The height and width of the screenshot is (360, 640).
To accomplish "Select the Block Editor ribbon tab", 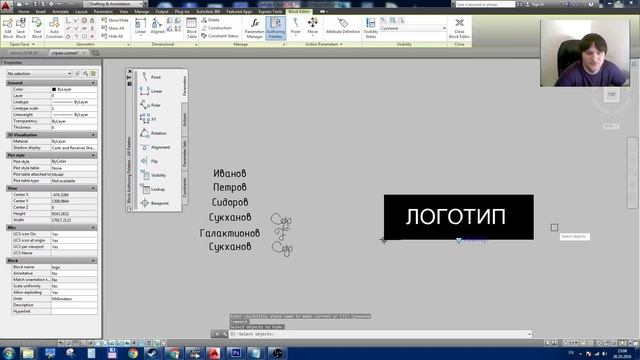I will 299,12.
